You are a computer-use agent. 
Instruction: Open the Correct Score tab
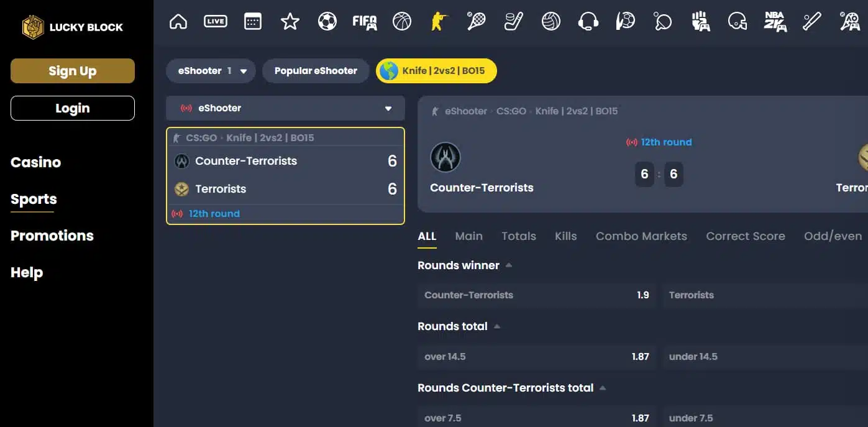point(746,236)
